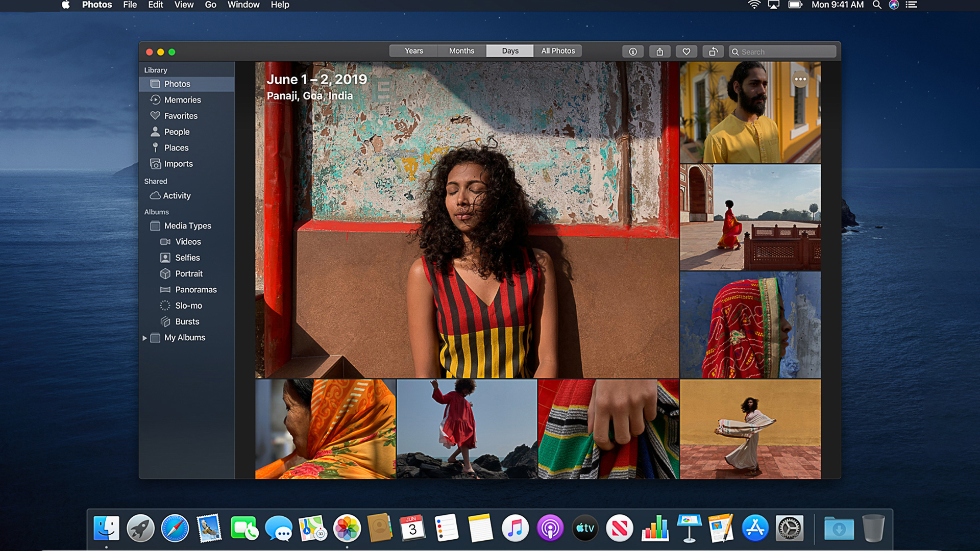This screenshot has width=980, height=551.
Task: Open System Preferences from the Dock
Action: [790, 528]
